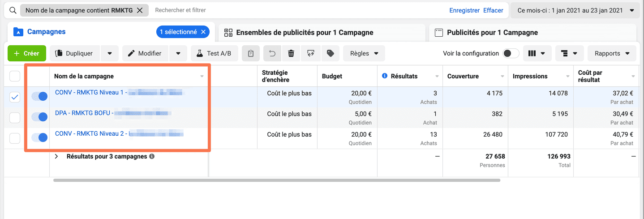
Task: Expand Résultats pour 3 campagnes row
Action: click(56, 157)
